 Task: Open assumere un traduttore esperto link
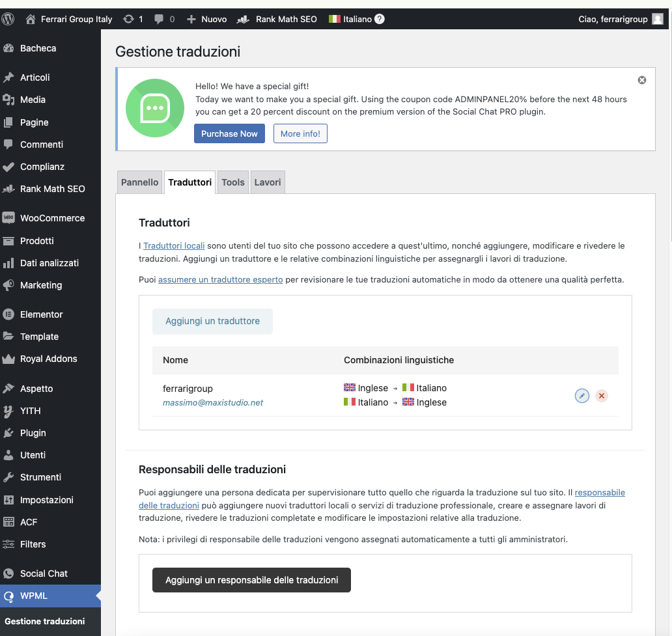click(220, 279)
